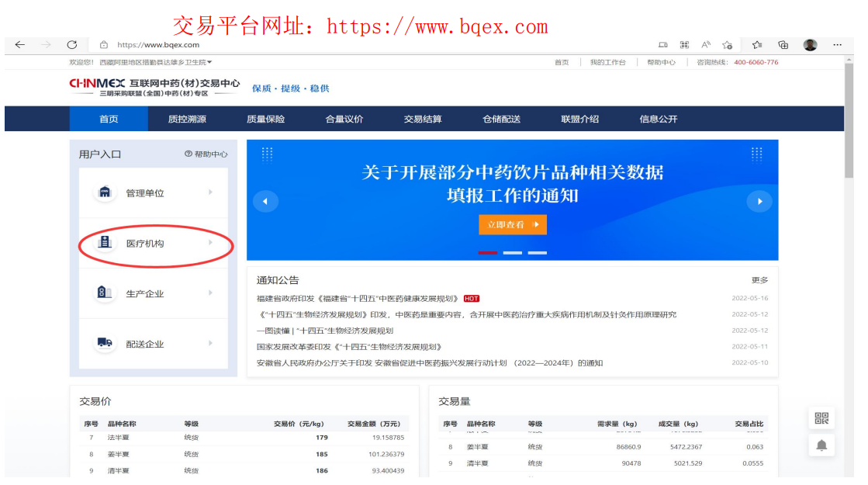Click the https://www.bqex.com address bar
This screenshot has width=868, height=485.
click(158, 45)
